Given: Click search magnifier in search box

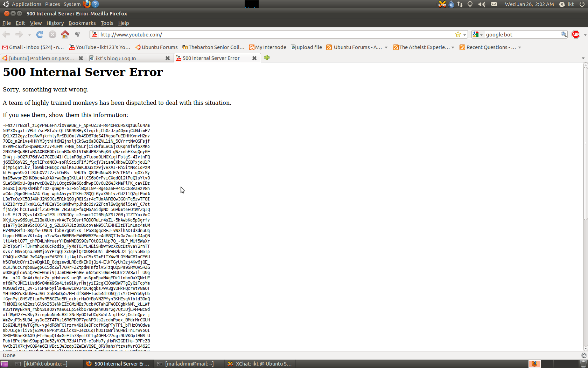Looking at the screenshot, I should 563,34.
